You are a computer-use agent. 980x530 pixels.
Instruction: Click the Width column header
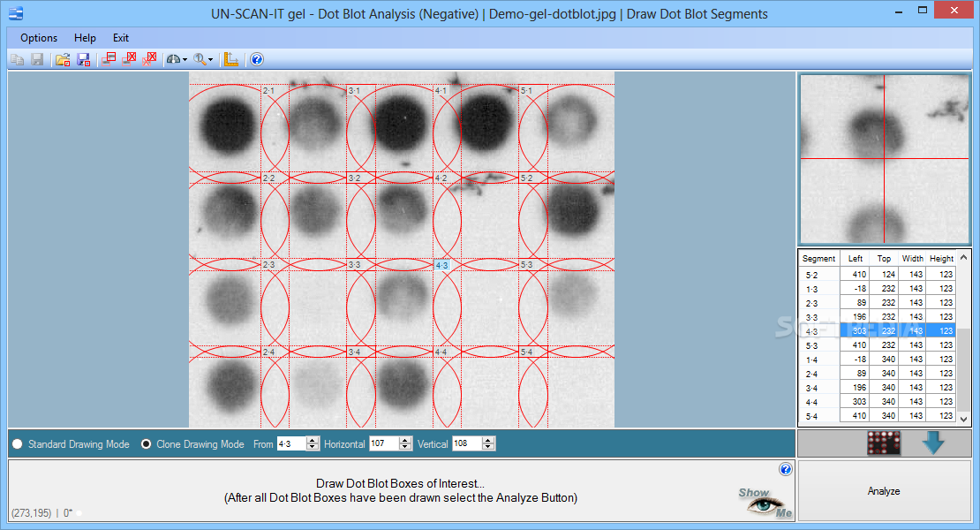[913, 258]
